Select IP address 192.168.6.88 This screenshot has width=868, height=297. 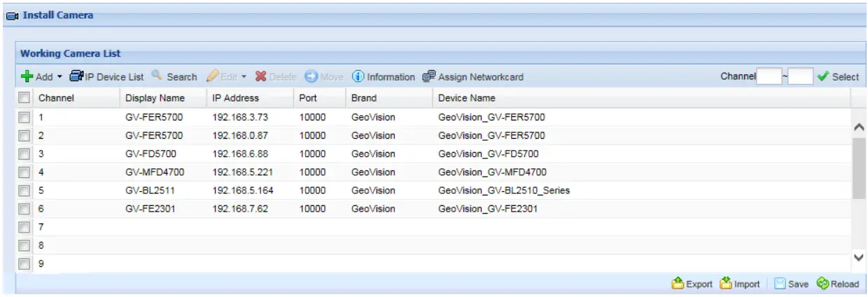[x=239, y=153]
